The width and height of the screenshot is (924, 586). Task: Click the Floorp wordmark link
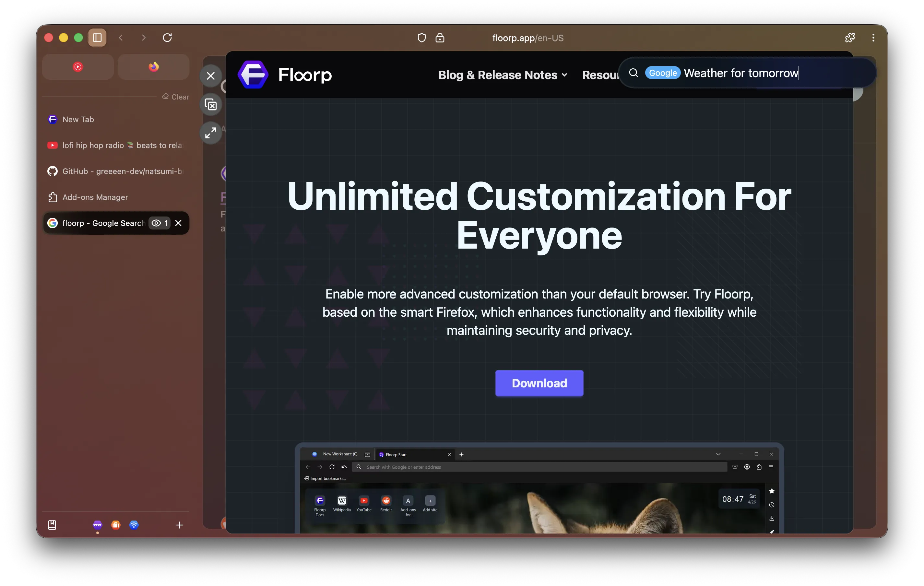(x=305, y=75)
